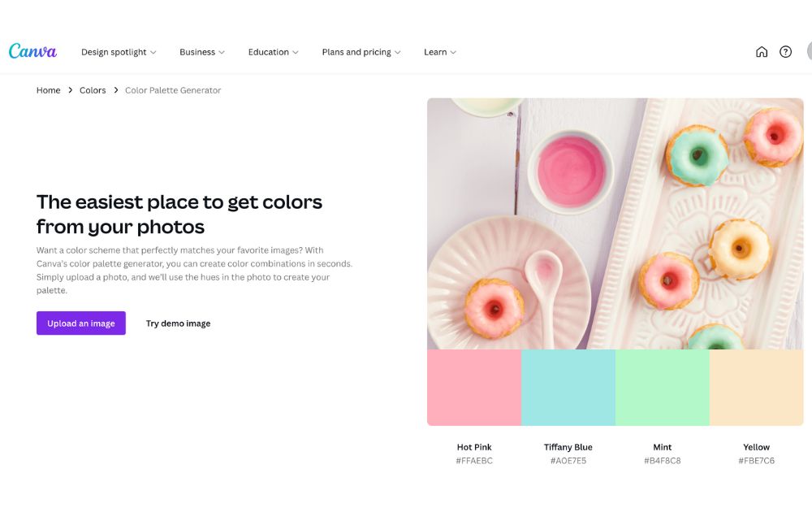Go to Home breadcrumb link
Image resolution: width=812 pixels, height=512 pixels.
[49, 90]
